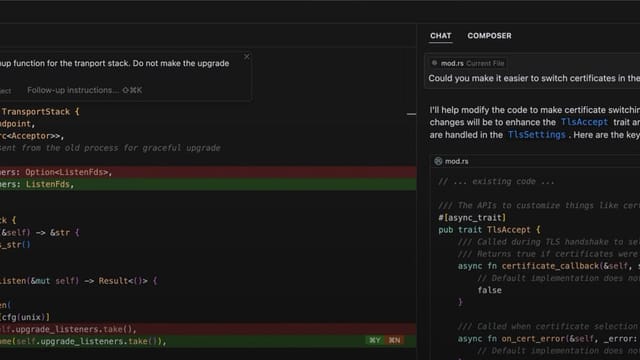Click the chat message asking to switch certificates
Screen dimensions: 640x360
(534, 78)
